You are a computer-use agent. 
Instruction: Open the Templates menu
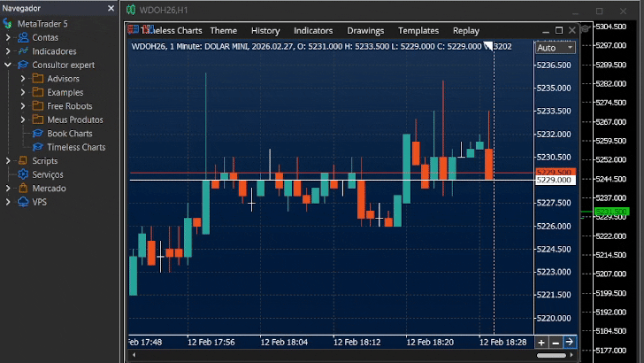click(x=418, y=31)
